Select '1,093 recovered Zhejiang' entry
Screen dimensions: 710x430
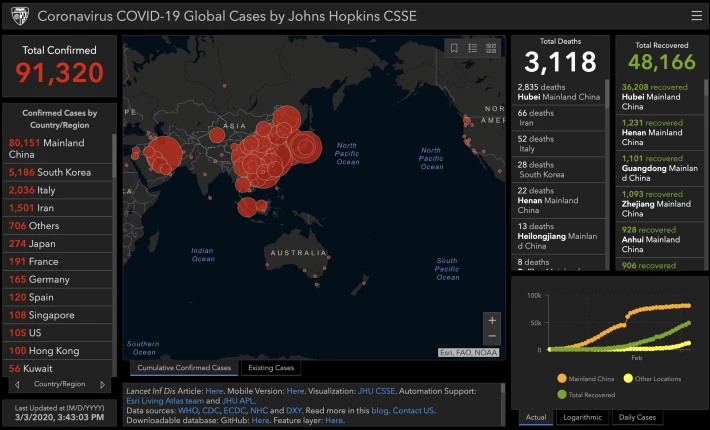[x=659, y=204]
